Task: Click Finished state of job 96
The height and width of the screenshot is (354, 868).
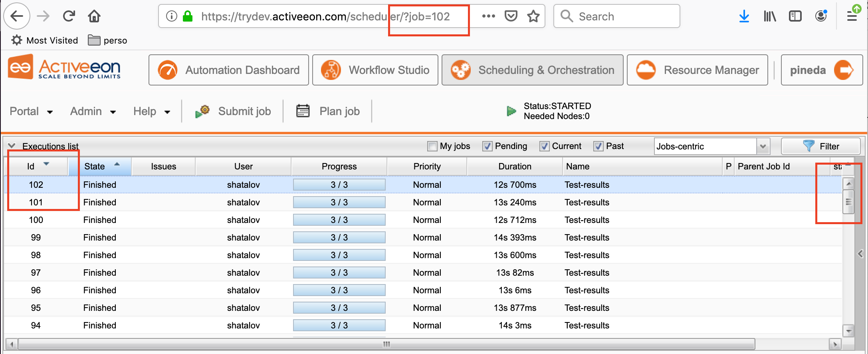Action: pos(100,290)
